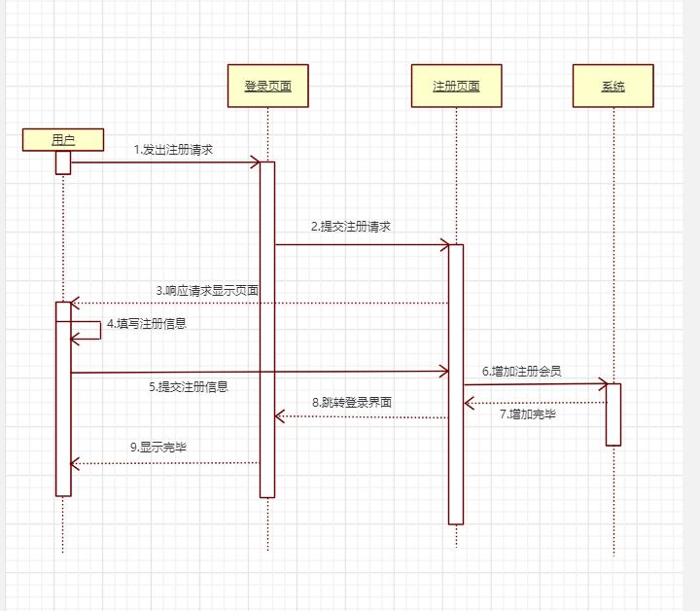Click the return label 9.显示完毕

click(158, 448)
